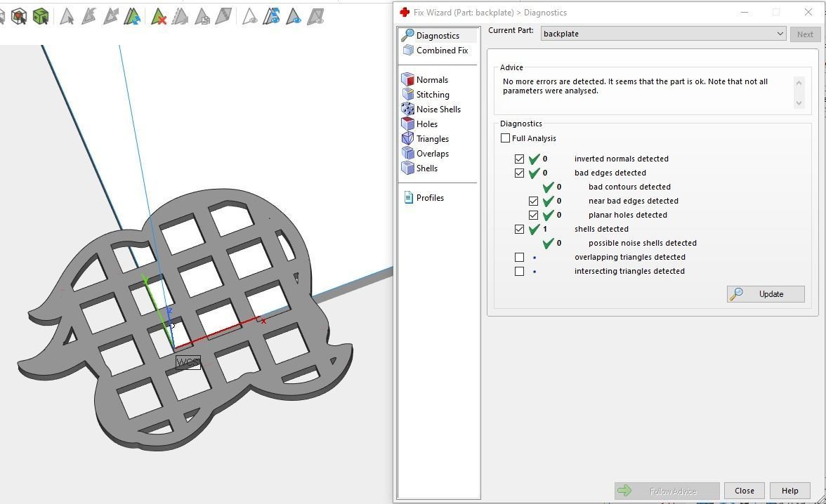Click the green check next to inverted normals
Screen dimensions: 826x504
coord(534,159)
